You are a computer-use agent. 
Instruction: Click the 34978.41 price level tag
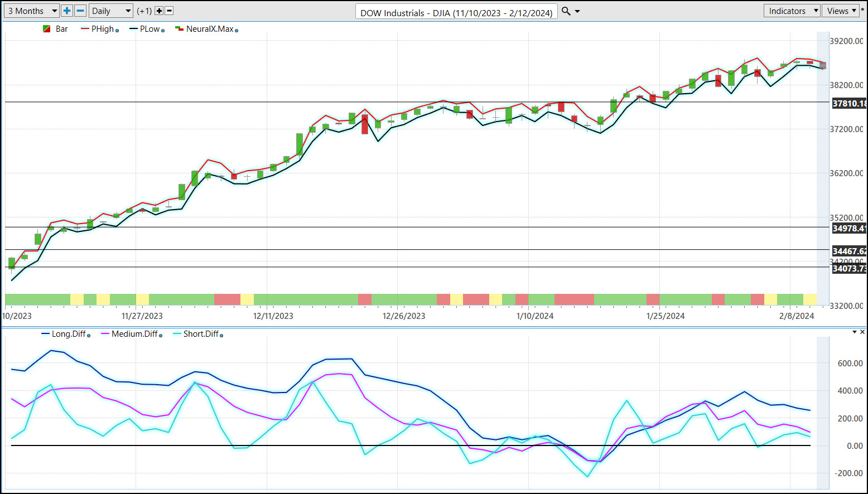(849, 229)
